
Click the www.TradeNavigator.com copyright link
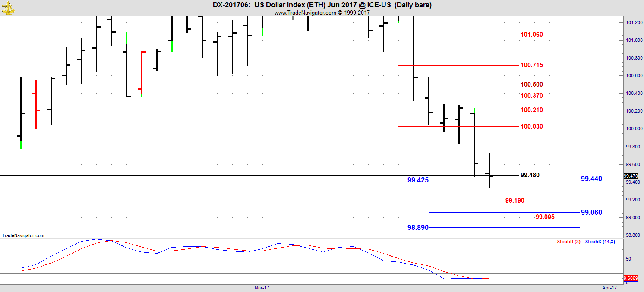(322, 13)
